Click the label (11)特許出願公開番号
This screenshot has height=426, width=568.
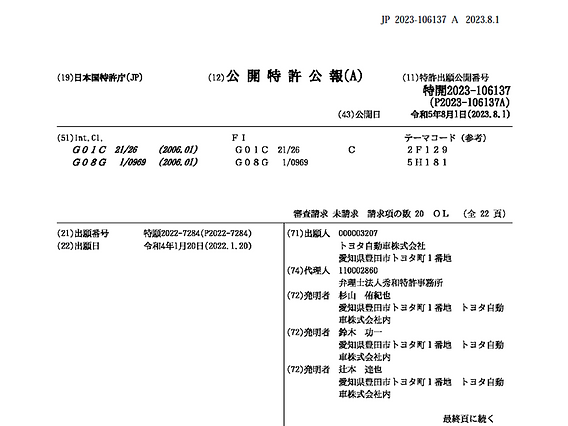point(446,78)
